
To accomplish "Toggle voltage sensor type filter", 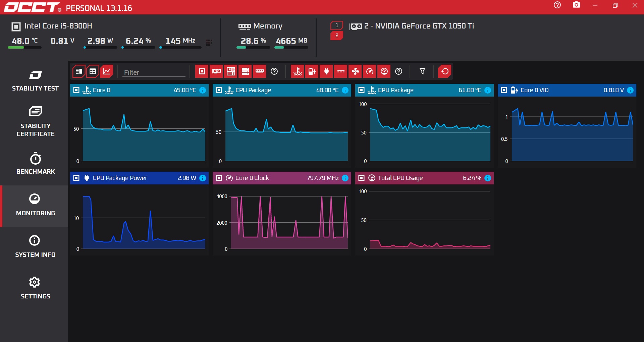I will point(312,71).
